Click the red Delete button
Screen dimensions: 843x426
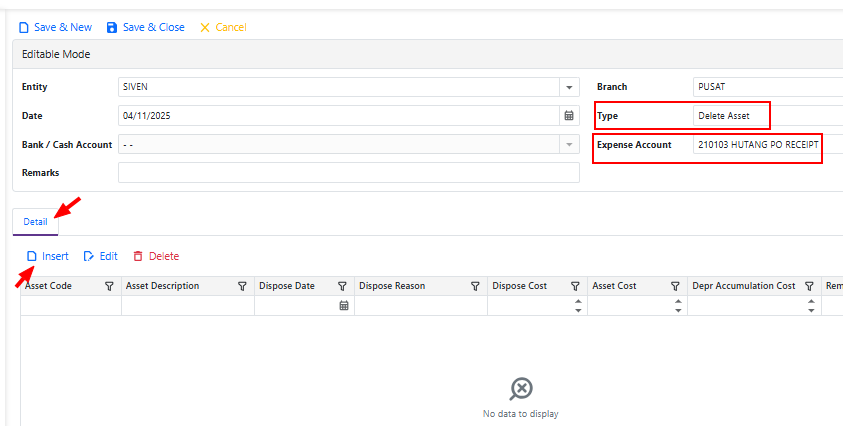[x=156, y=256]
